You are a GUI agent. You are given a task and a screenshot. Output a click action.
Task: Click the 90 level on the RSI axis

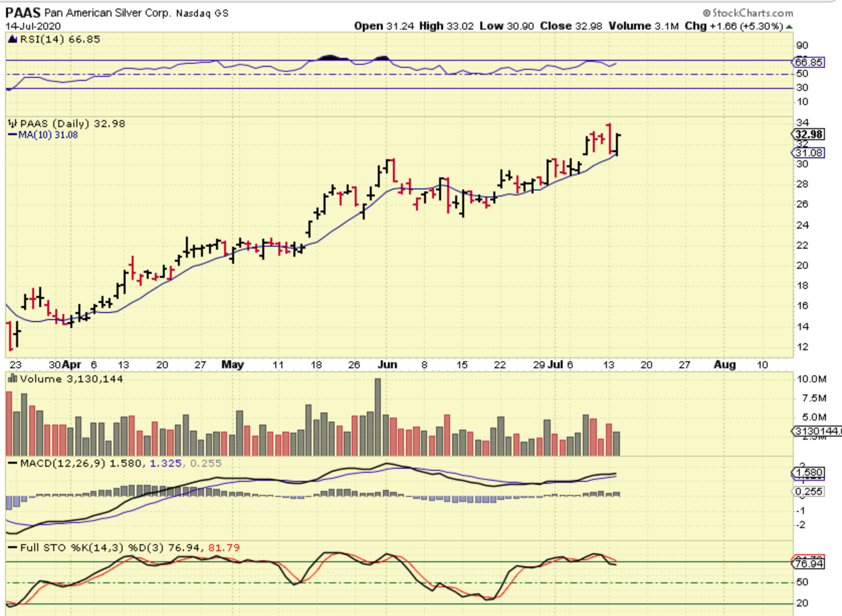pos(802,46)
